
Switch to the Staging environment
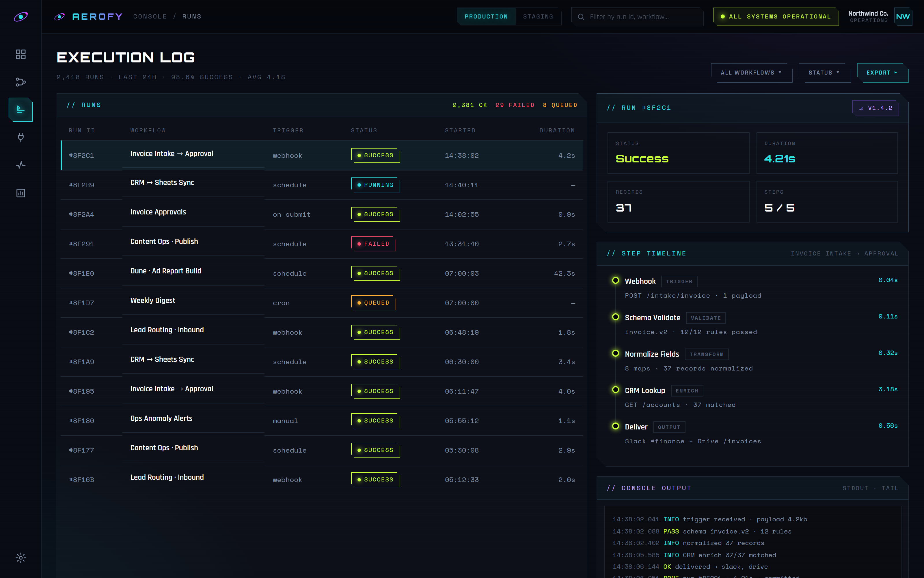tap(538, 16)
